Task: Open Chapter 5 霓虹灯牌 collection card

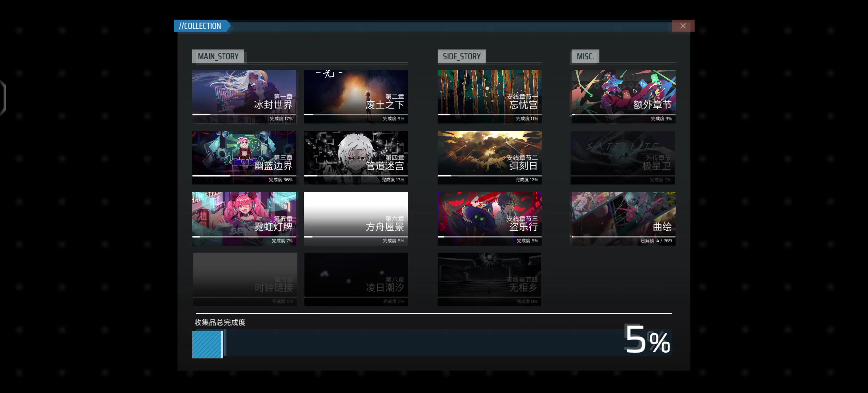Action: 244,219
